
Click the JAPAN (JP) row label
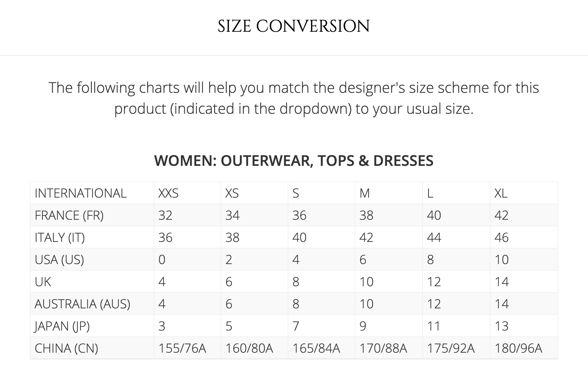[x=92, y=326]
